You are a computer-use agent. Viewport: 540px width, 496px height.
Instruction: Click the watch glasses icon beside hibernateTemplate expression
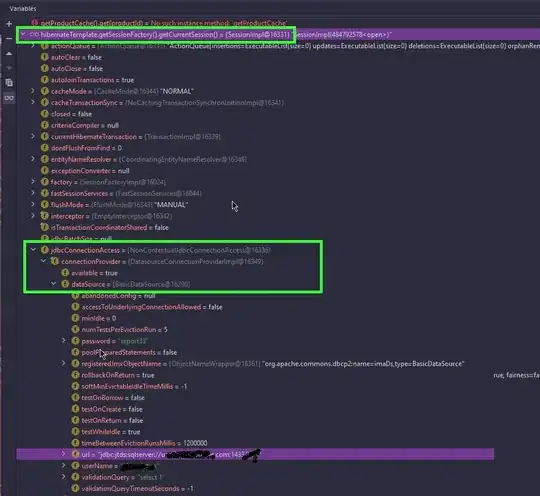(x=34, y=34)
